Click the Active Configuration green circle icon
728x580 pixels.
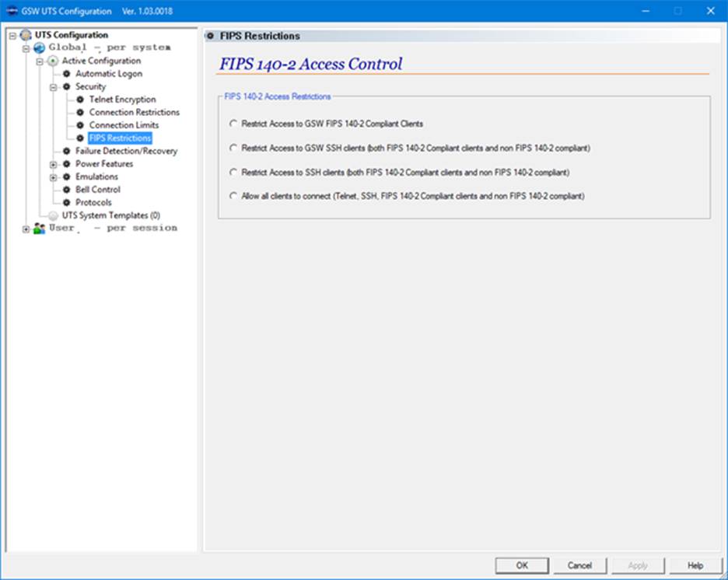point(53,61)
